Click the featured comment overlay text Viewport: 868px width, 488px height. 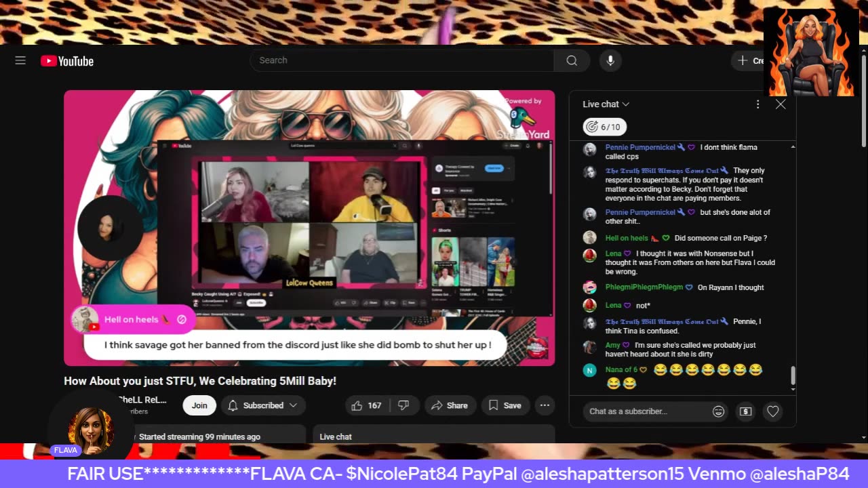(297, 344)
